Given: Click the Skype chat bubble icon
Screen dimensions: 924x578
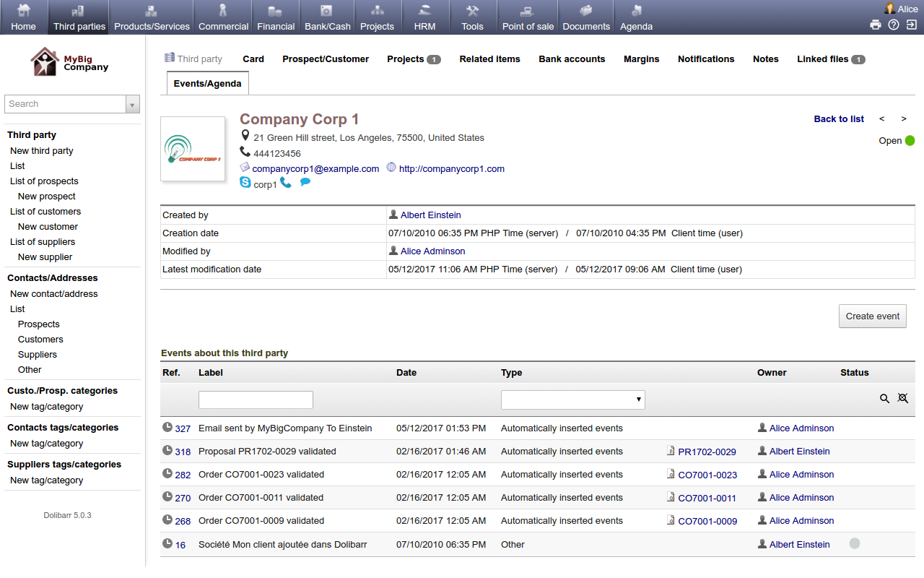Looking at the screenshot, I should [305, 183].
